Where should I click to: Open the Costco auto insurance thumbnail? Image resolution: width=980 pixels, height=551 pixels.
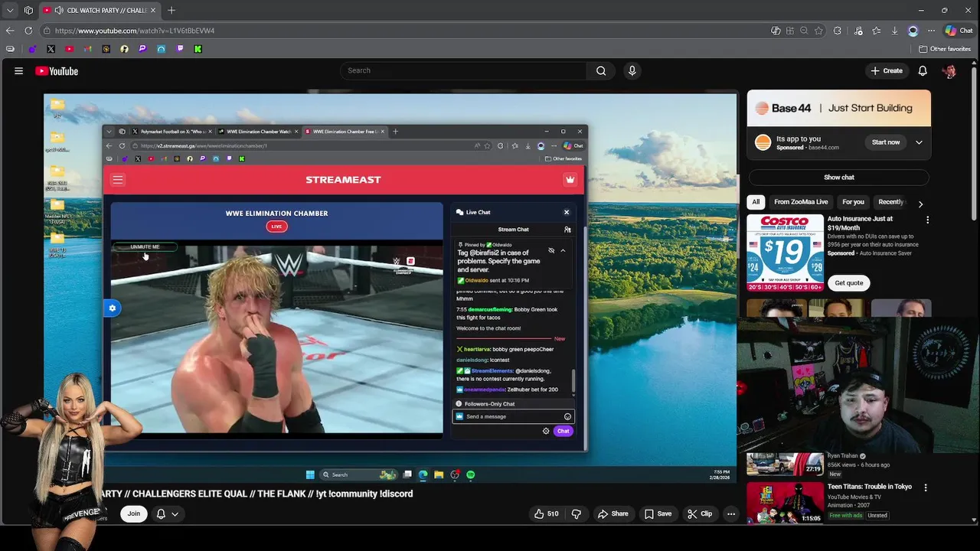[786, 253]
